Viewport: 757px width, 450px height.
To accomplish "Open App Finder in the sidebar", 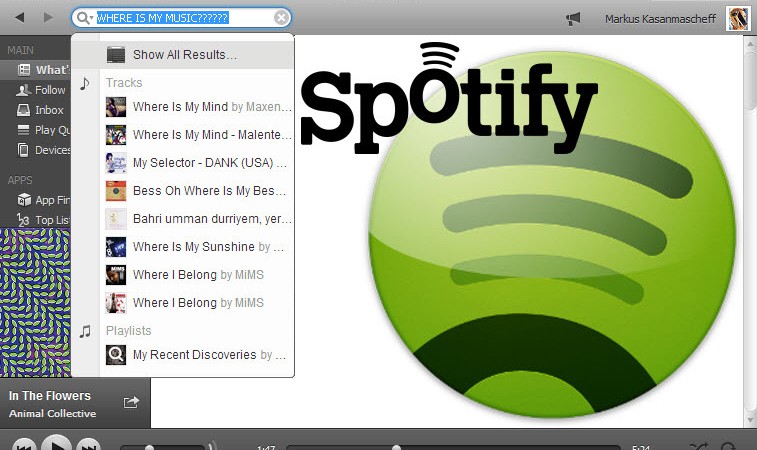I will (36, 200).
